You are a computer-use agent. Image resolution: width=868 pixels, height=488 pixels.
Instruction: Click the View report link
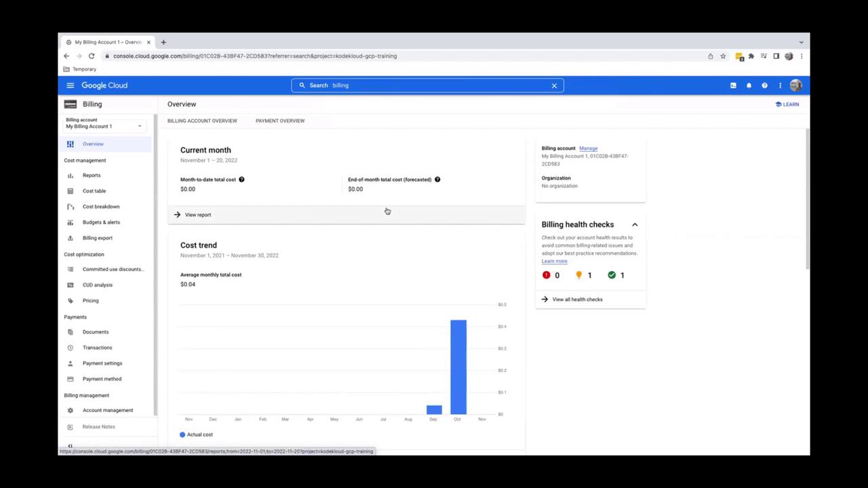[198, 215]
